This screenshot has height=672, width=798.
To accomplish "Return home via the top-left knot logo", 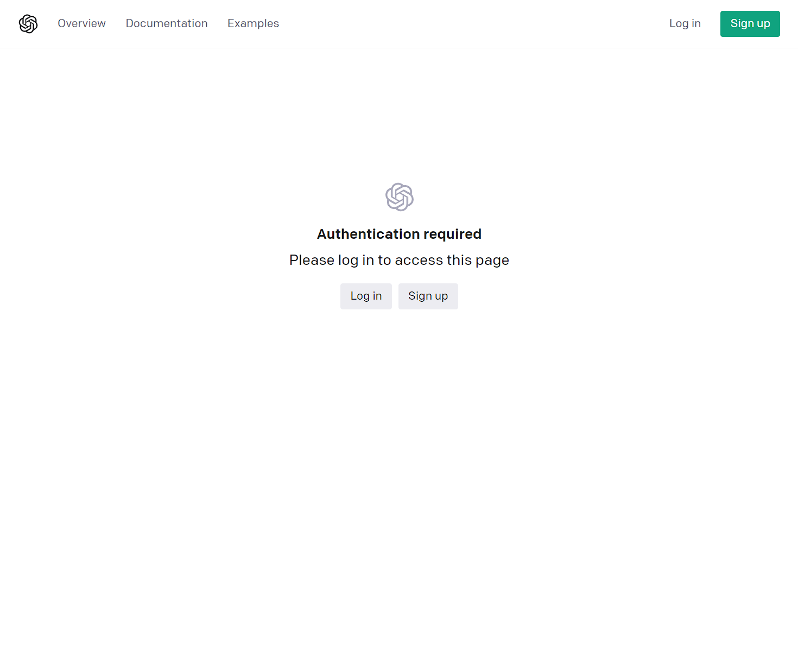I will 28,24.
